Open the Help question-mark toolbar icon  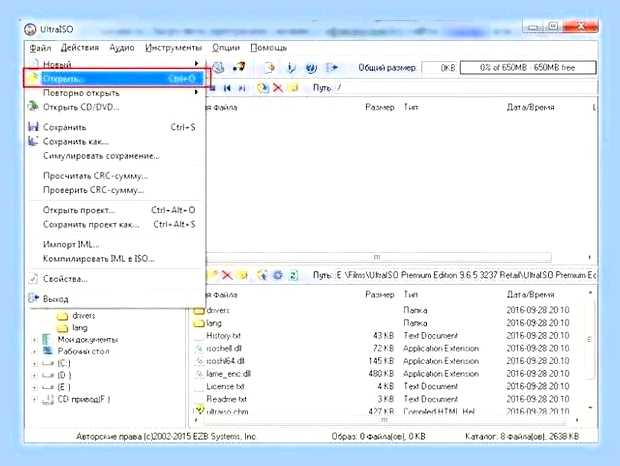click(311, 68)
